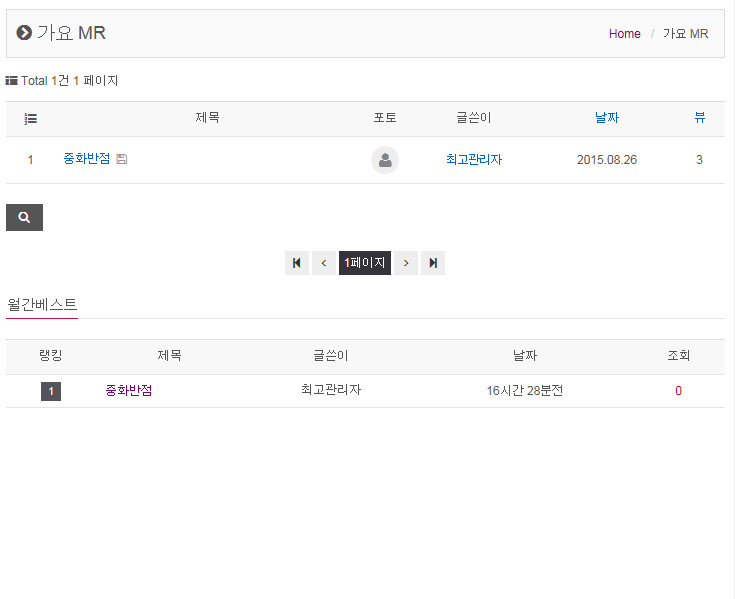
Task: Click the rank 1 badge
Action: pyautogui.click(x=51, y=391)
